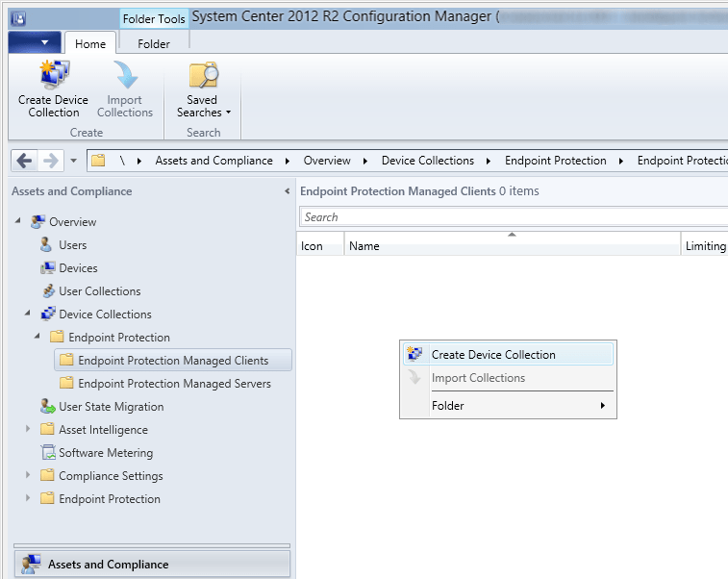
Task: Click the Icon column header
Action: tap(320, 243)
